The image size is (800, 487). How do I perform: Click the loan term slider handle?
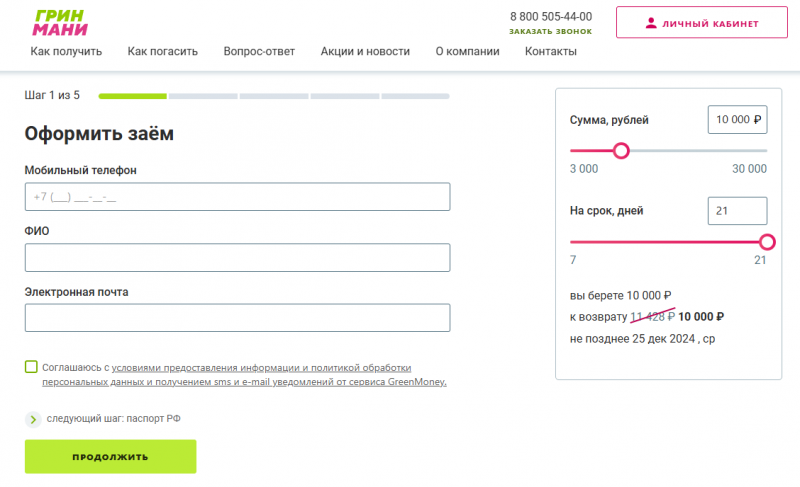767,241
